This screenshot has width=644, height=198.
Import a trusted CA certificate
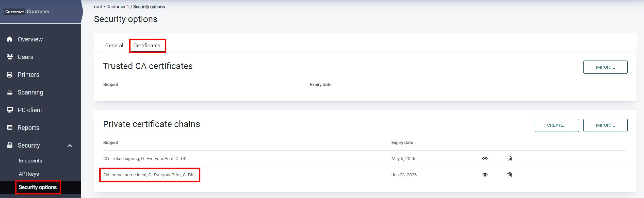(605, 67)
